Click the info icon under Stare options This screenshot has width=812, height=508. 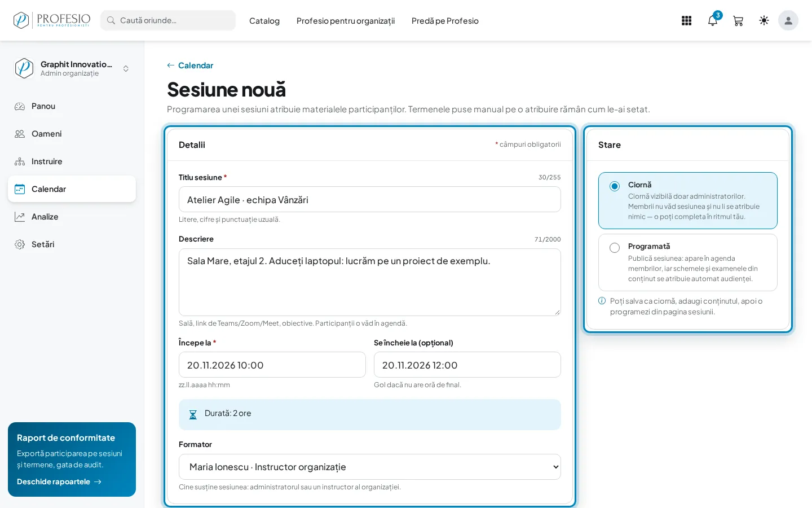click(x=602, y=301)
